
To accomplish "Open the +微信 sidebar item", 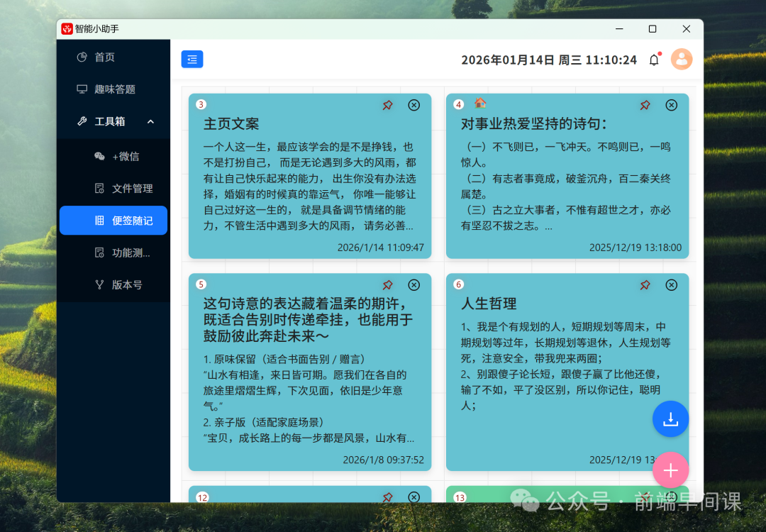I will (113, 156).
